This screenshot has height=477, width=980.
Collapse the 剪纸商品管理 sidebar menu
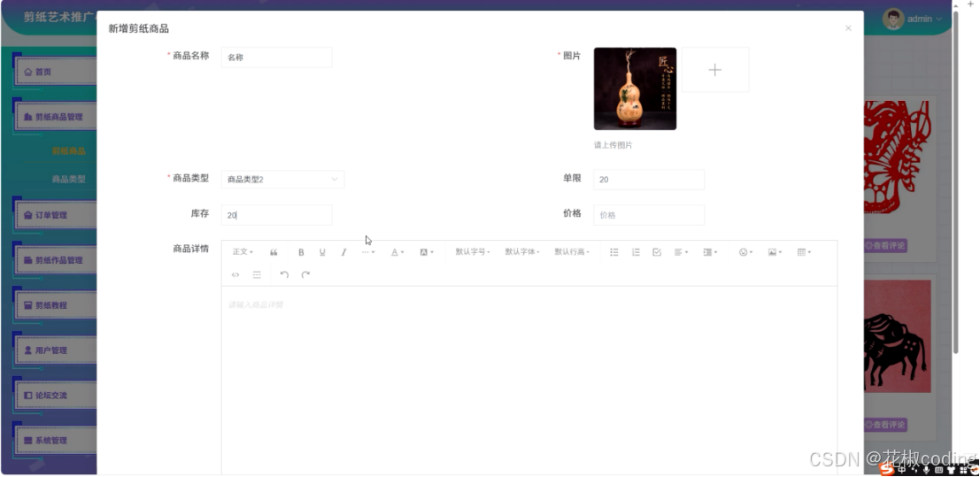point(56,117)
